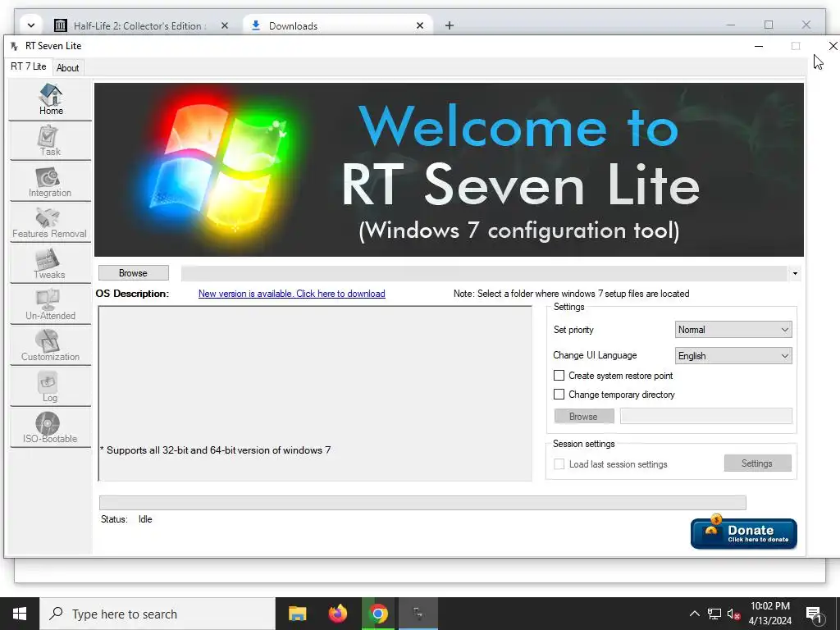This screenshot has width=840, height=630.
Task: Select RT Seven Lite taskbar icon
Action: pyautogui.click(x=418, y=614)
